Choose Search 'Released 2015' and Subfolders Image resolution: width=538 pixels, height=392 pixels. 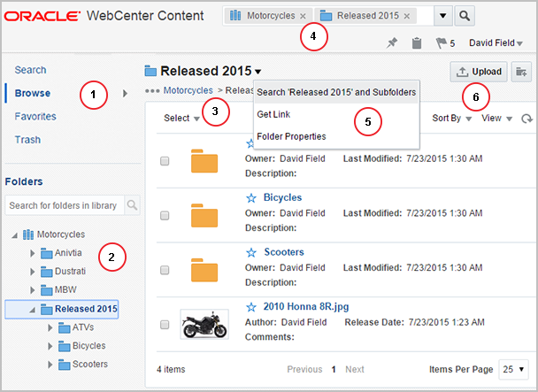click(x=336, y=92)
